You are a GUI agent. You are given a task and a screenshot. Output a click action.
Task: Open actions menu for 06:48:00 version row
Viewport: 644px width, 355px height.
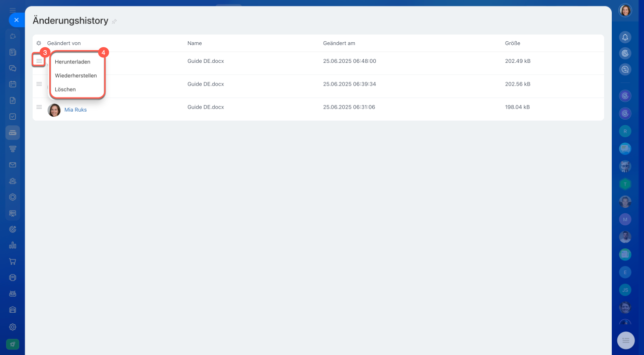(39, 61)
